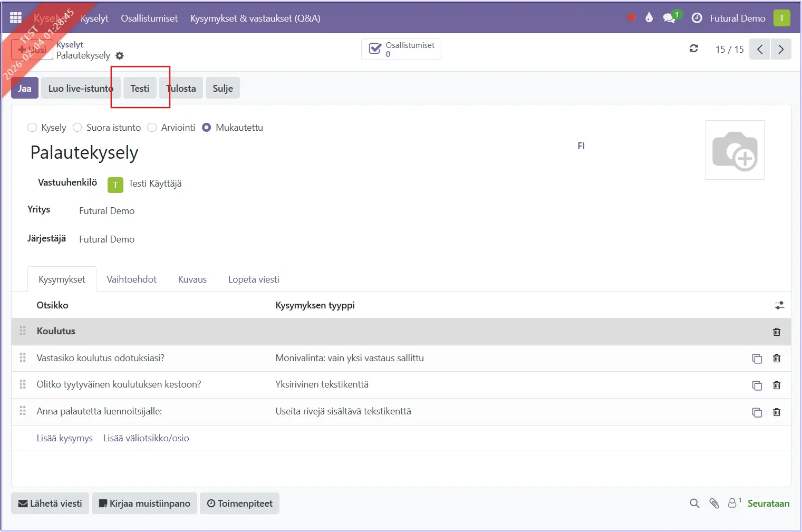802x532 pixels.
Task: Click the Testi button
Action: click(140, 89)
